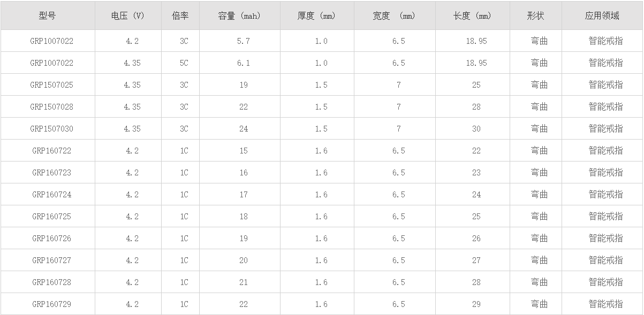The image size is (644, 315).
Task: Select the GRP160725 model cell
Action: coord(51,217)
